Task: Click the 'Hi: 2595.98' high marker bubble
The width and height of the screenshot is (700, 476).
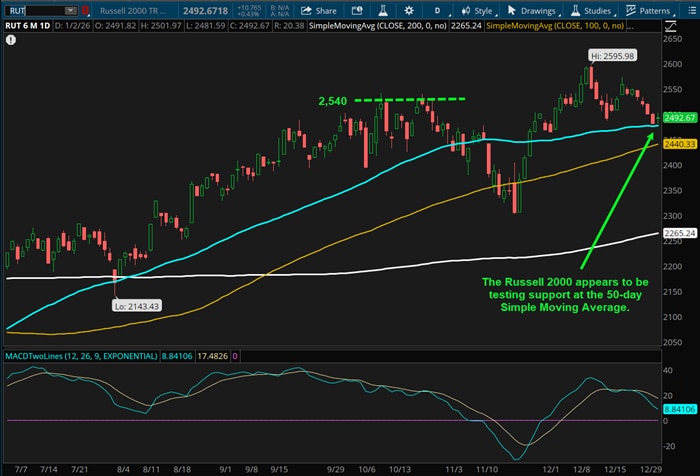Action: 612,56
